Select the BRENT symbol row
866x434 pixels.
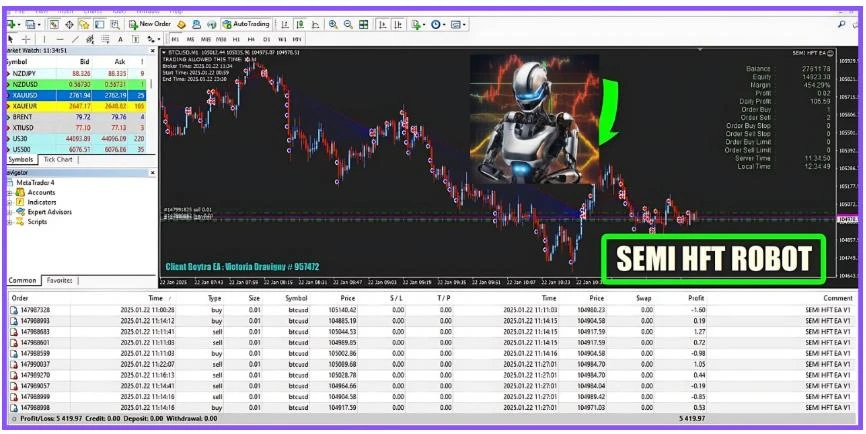77,117
